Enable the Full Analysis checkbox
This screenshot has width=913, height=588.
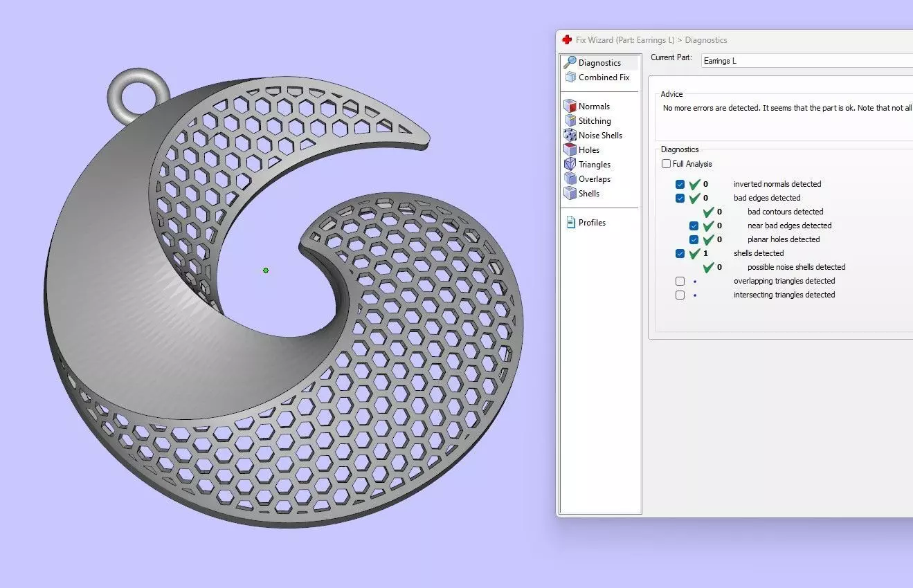(x=666, y=164)
